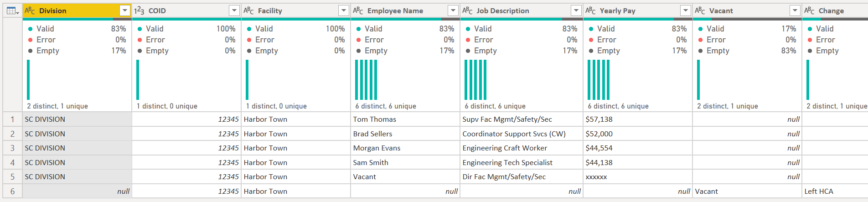868x202 pixels.
Task: Click the 123 number type icon for COID
Action: point(139,10)
